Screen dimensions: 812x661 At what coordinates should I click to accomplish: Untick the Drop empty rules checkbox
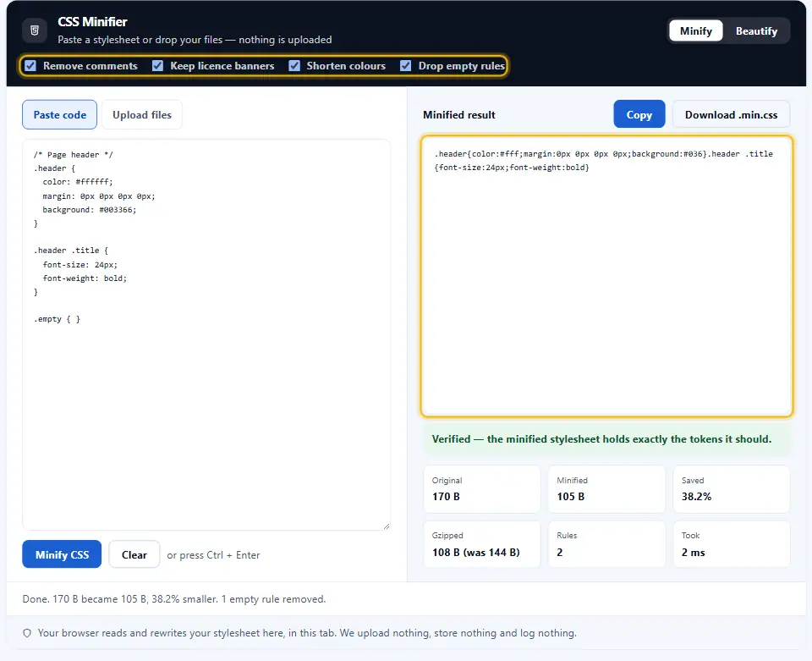(x=405, y=66)
